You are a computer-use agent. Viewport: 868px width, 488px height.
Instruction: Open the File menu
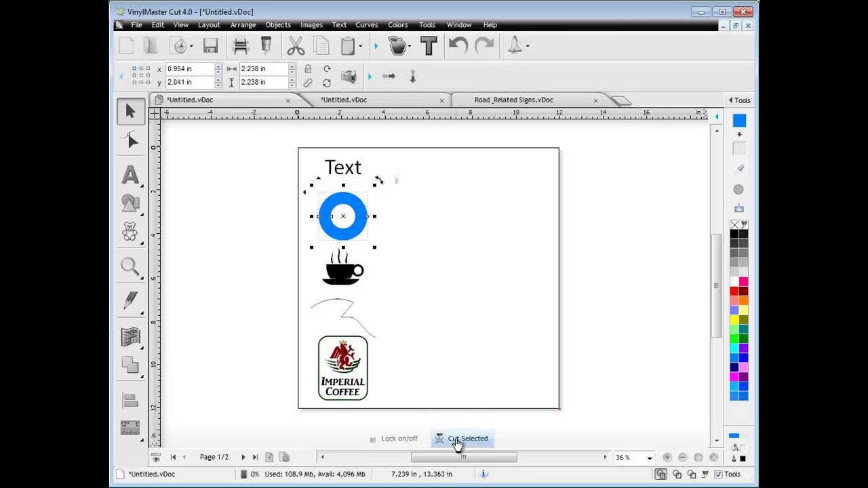point(136,25)
